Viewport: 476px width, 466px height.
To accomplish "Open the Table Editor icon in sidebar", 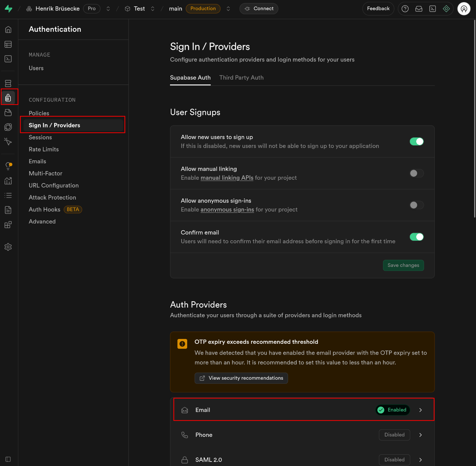I will coord(8,44).
